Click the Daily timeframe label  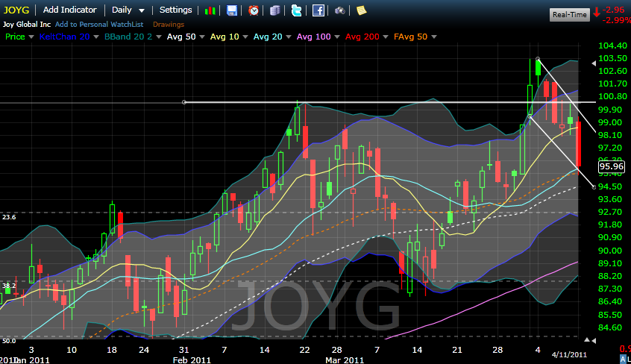coord(122,10)
